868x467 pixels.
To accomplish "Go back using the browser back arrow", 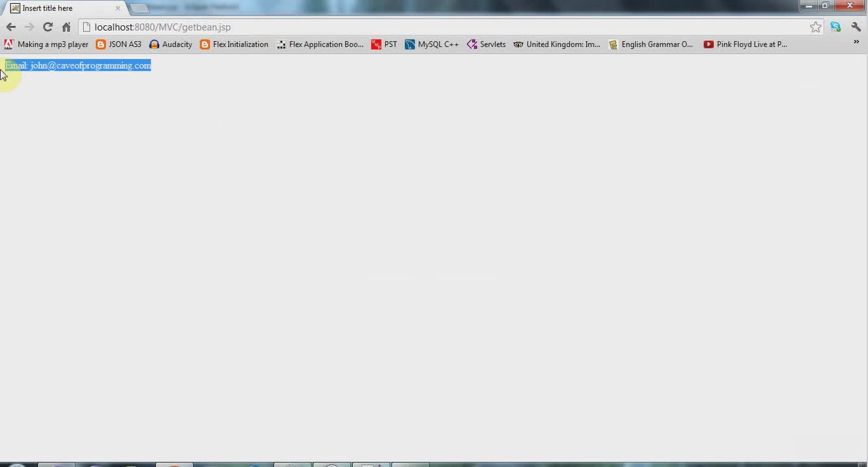I will (10, 27).
